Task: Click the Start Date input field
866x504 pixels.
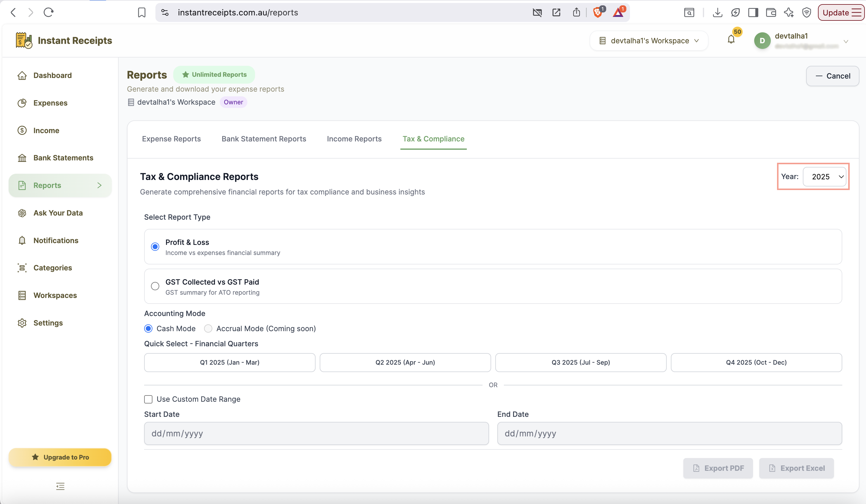Action: coord(316,433)
